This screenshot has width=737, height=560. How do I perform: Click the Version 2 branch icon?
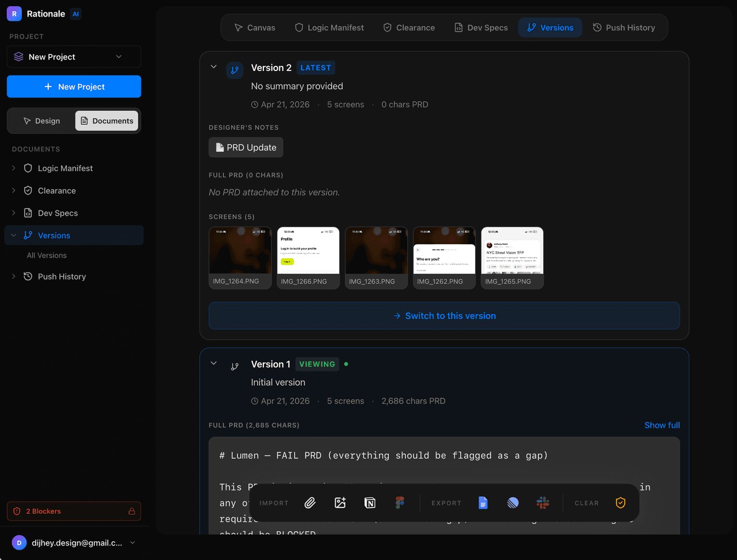click(235, 70)
